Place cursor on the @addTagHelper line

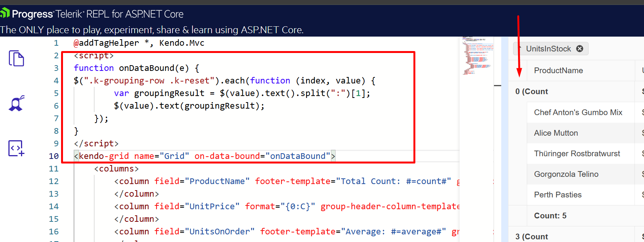[139, 43]
